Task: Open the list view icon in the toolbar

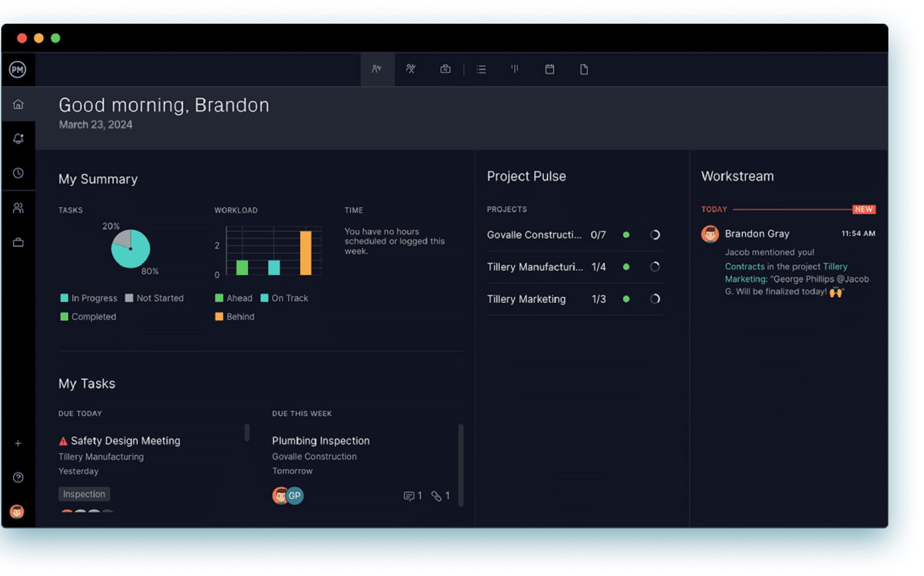Action: point(481,69)
